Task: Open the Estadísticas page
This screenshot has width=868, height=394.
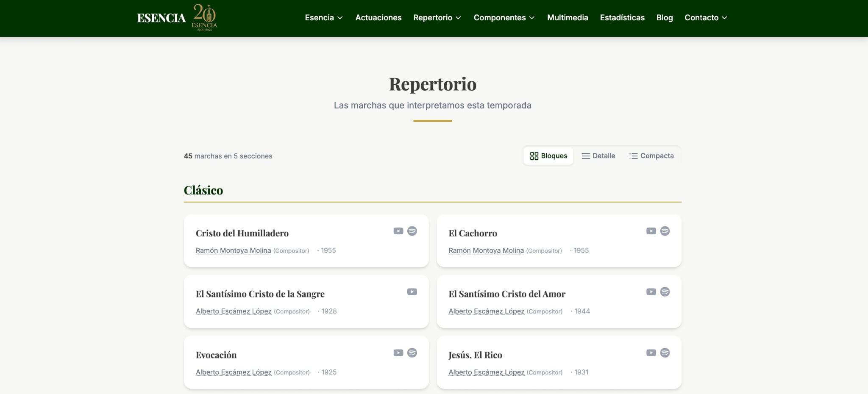Action: (622, 17)
